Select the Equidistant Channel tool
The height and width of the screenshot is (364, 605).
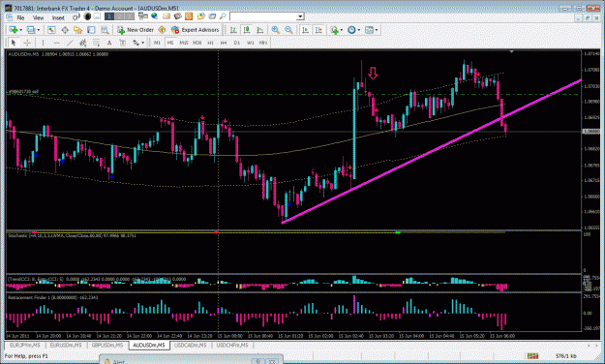pos(83,43)
